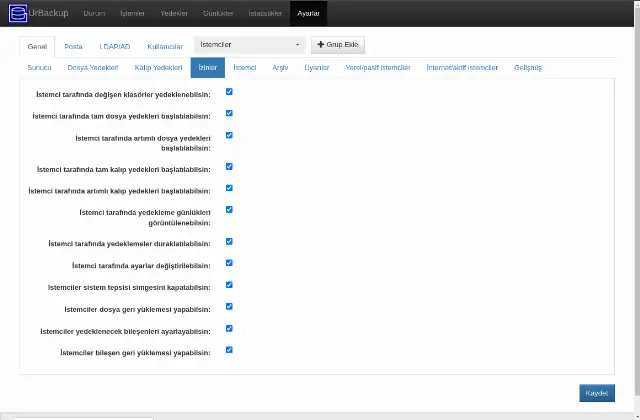
Task: Click the Grup Ekle button
Action: click(x=338, y=45)
